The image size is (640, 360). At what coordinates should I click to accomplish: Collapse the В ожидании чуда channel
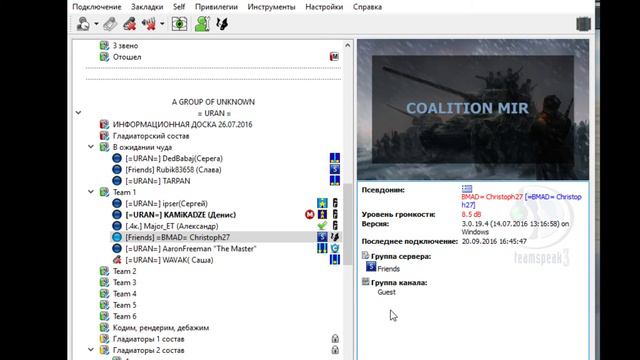[91, 147]
